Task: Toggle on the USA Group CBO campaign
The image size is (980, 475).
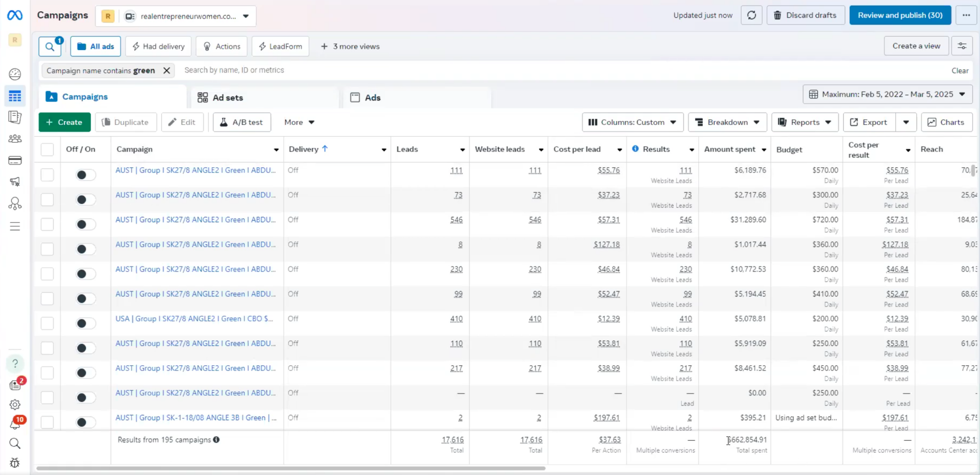Action: (x=85, y=323)
